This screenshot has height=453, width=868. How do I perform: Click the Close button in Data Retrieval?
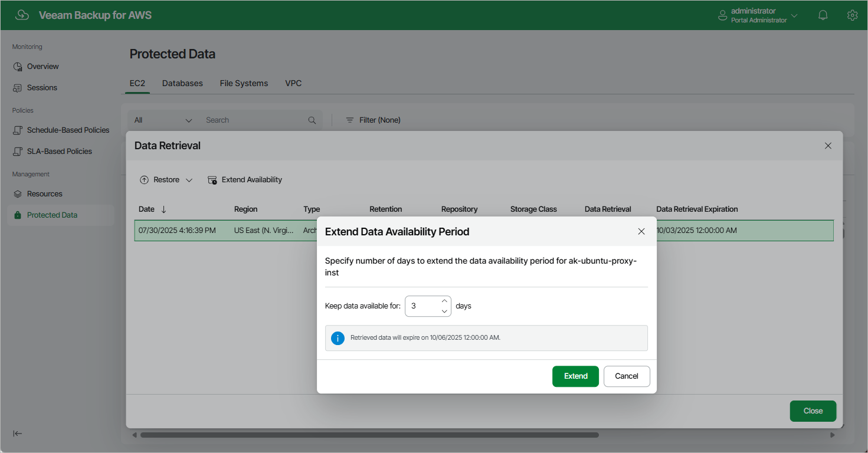[x=813, y=411]
